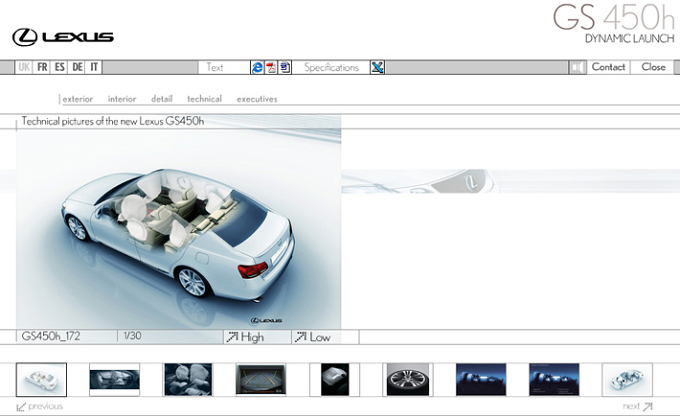Viewport: 680px width, 418px height.
Task: Click the picture section heading text
Action: click(x=113, y=121)
